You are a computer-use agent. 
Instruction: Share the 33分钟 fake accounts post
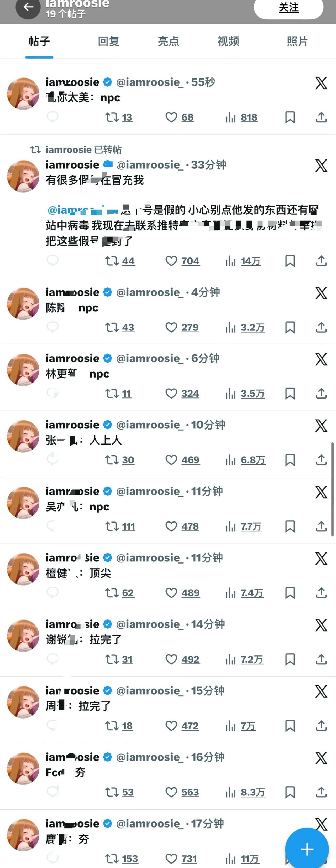(321, 261)
